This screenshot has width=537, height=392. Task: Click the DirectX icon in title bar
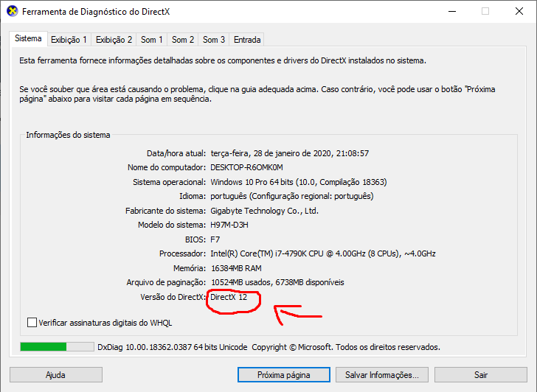point(13,11)
